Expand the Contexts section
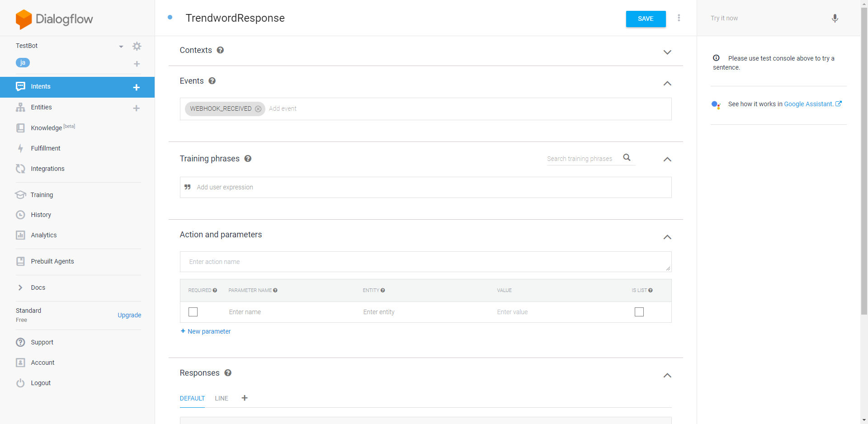868x424 pixels. pos(667,52)
